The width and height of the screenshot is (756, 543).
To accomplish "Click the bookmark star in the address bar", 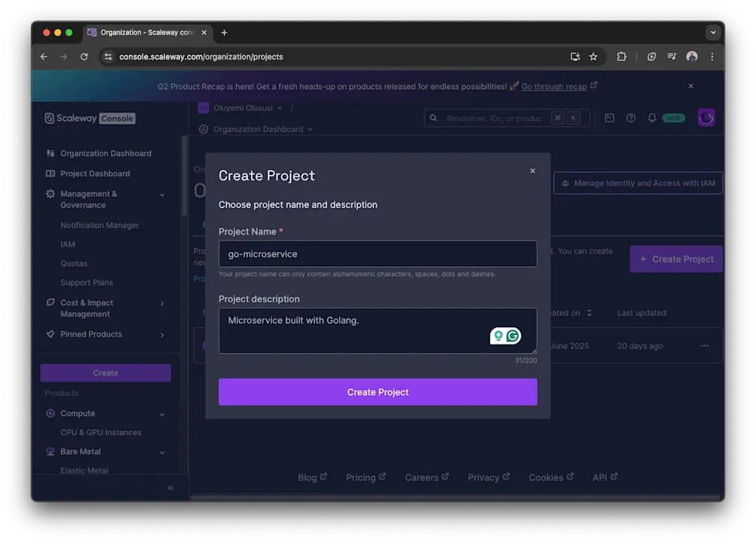I will [593, 57].
